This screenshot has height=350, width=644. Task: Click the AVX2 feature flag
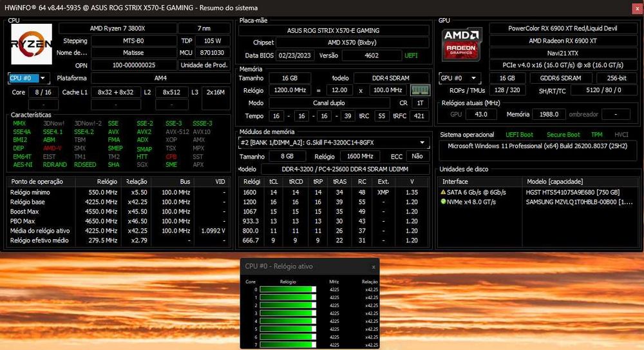point(144,132)
